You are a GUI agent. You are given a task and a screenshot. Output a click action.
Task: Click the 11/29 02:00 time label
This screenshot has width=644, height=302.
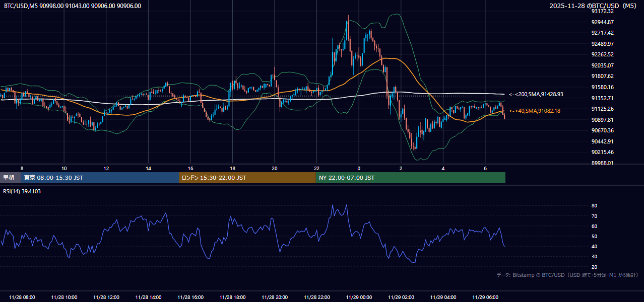401,297
